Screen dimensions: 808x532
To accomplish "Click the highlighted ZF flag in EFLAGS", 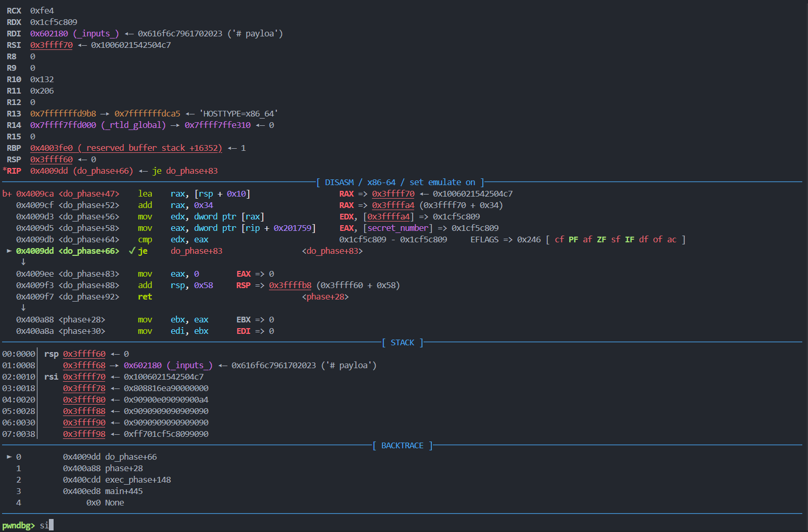I will point(601,240).
